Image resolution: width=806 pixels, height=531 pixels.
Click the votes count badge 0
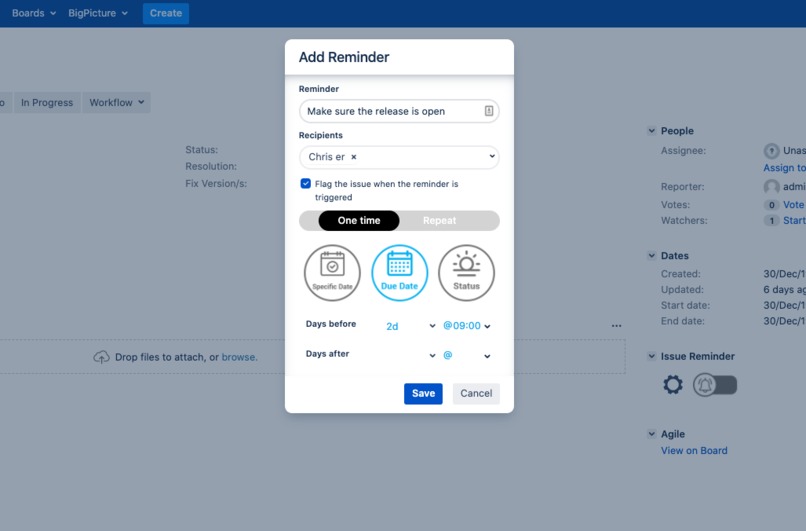point(771,205)
